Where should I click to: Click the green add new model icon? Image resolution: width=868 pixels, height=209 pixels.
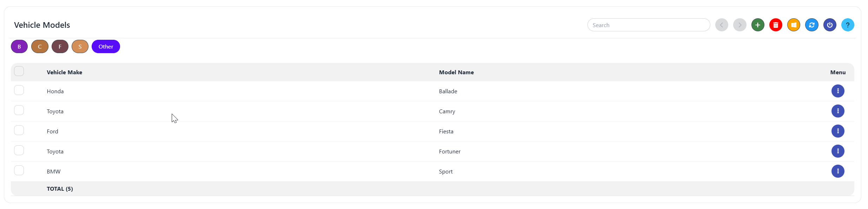(x=758, y=25)
